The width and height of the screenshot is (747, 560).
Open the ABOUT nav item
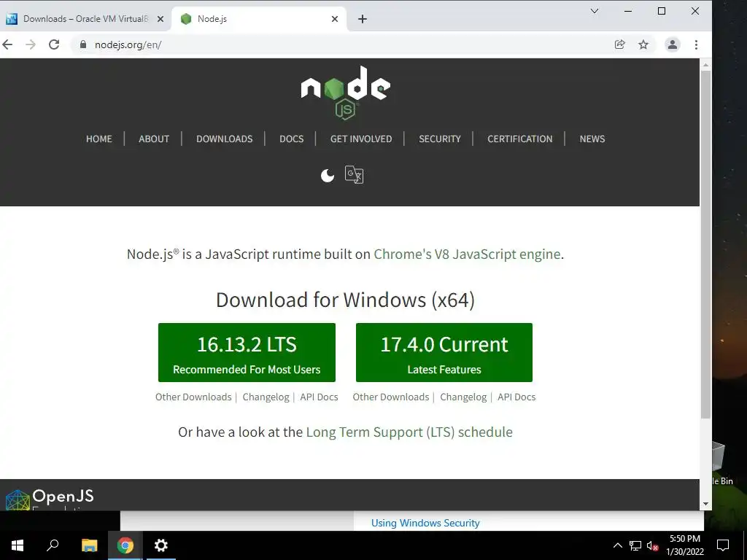[154, 139]
